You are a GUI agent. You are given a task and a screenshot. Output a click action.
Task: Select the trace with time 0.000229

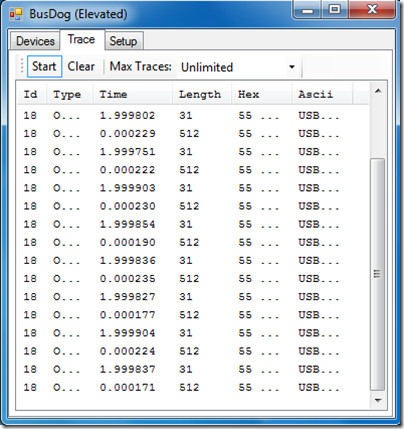(x=193, y=134)
